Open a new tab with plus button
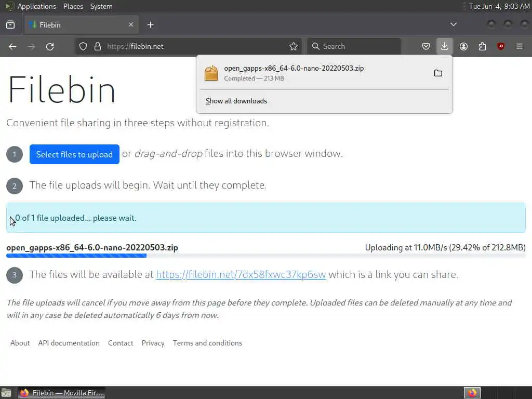This screenshot has width=532, height=399. [x=150, y=25]
